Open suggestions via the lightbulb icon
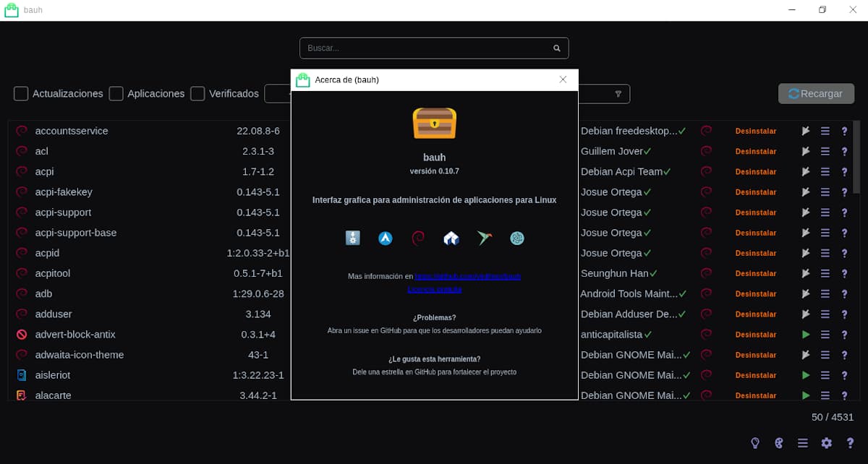 point(755,443)
